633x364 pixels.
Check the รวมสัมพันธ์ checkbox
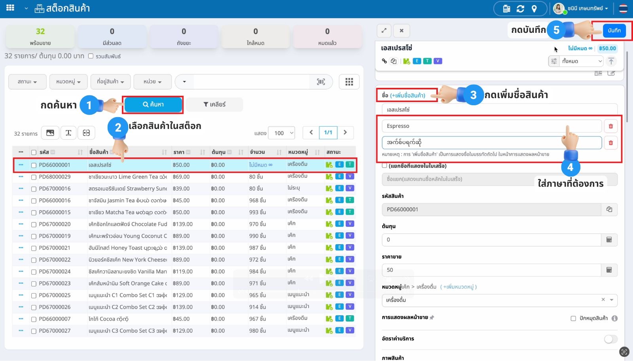tap(91, 56)
